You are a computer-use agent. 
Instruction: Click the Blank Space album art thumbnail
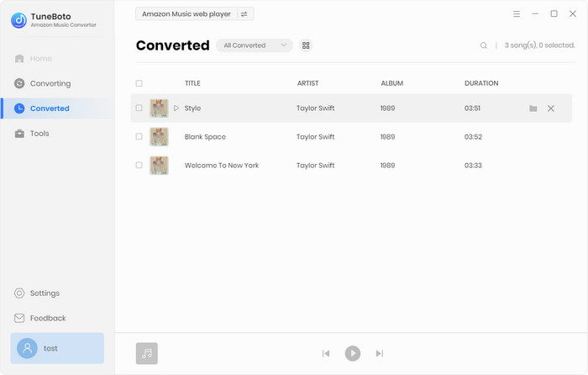(159, 137)
